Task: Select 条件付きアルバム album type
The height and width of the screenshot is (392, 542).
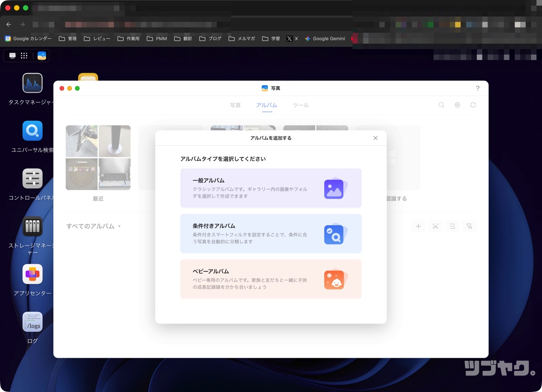Action: click(x=271, y=234)
